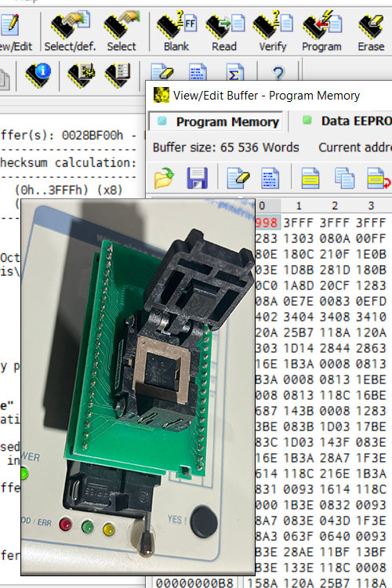
Task: Erase the chip using Erase icon
Action: (x=371, y=31)
